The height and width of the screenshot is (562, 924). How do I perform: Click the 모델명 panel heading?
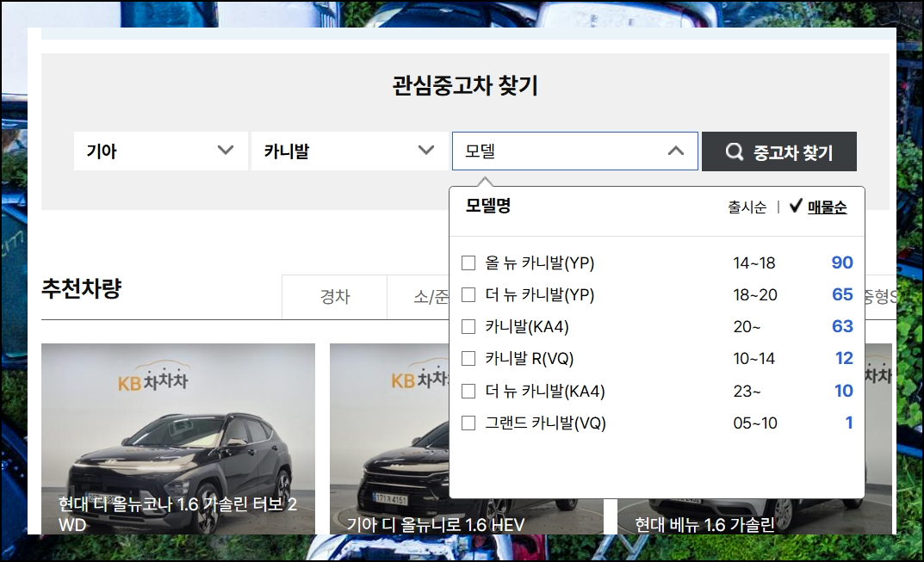488,206
